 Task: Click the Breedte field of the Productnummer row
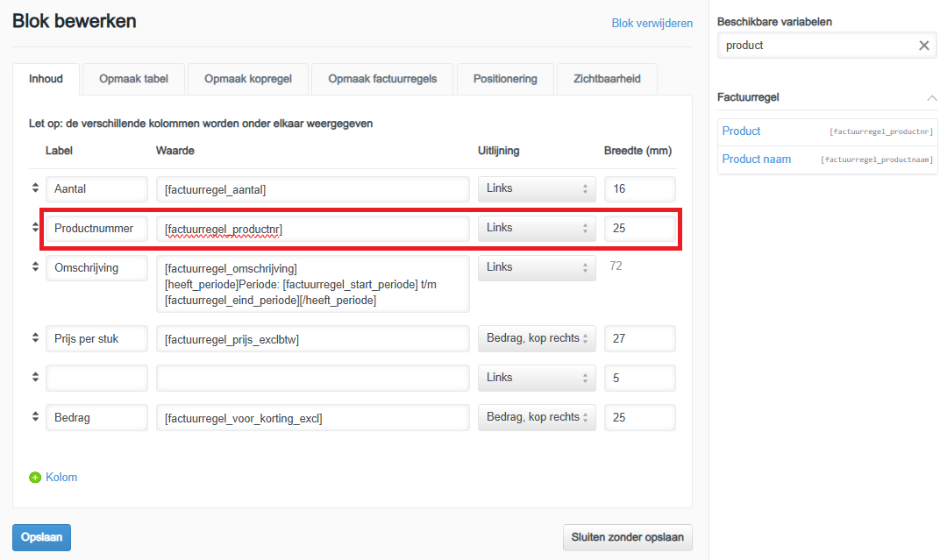tap(639, 229)
